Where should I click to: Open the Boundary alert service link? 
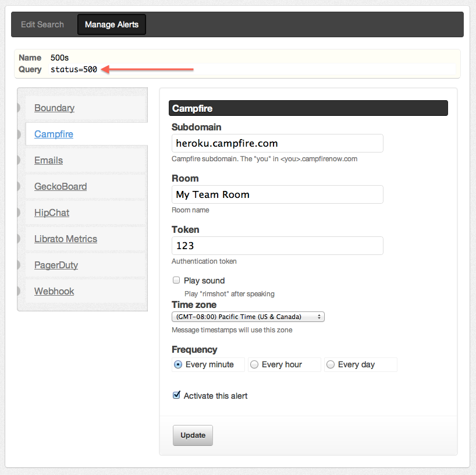54,108
